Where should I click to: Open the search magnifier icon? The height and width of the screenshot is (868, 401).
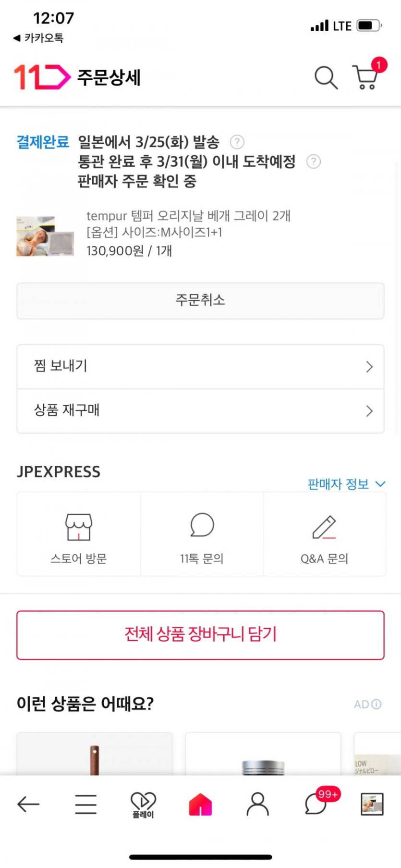tap(326, 77)
